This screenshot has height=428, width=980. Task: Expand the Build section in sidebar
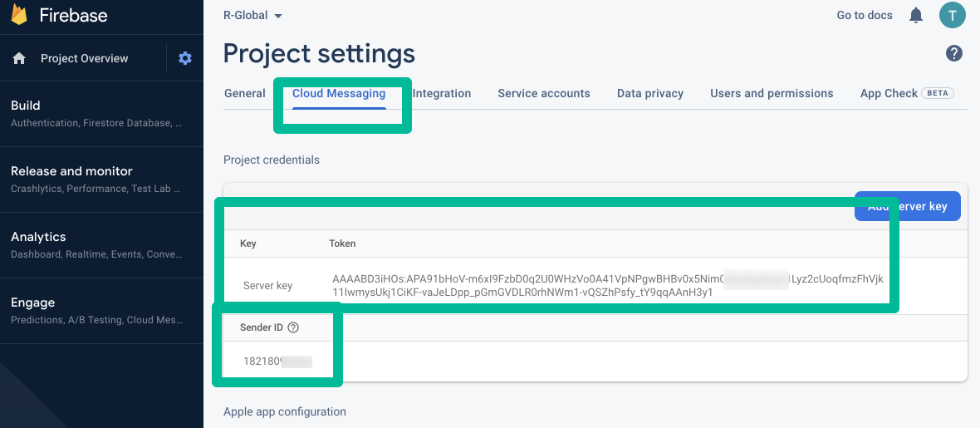[101, 114]
